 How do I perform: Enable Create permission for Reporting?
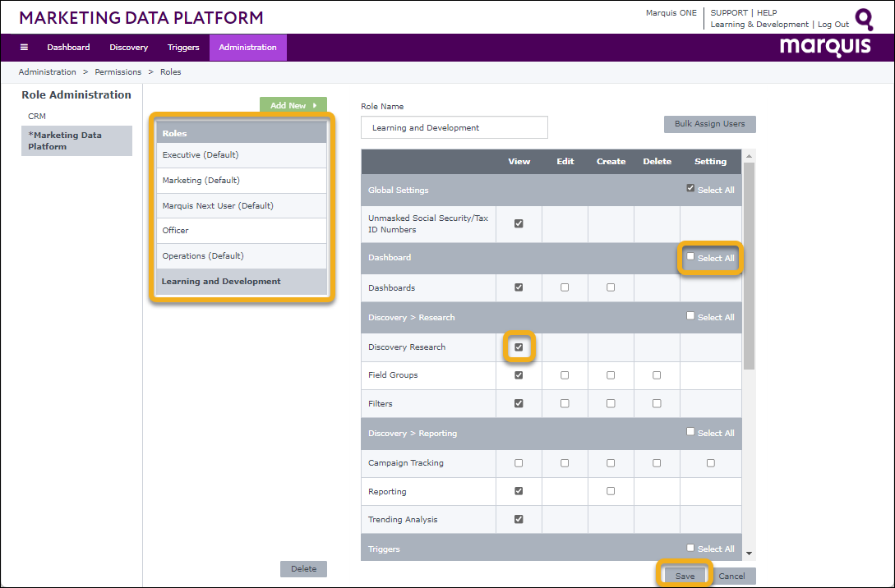tap(611, 491)
